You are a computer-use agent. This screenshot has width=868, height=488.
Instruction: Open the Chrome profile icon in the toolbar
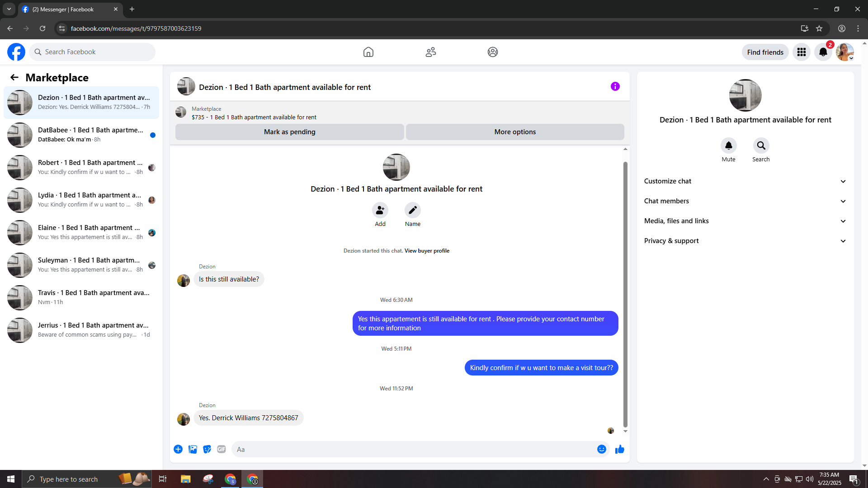pos(842,28)
